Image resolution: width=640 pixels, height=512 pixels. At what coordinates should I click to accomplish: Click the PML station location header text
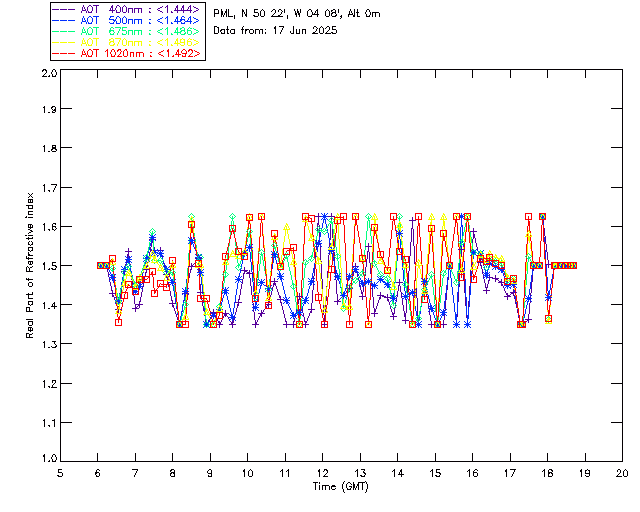pyautogui.click(x=297, y=13)
